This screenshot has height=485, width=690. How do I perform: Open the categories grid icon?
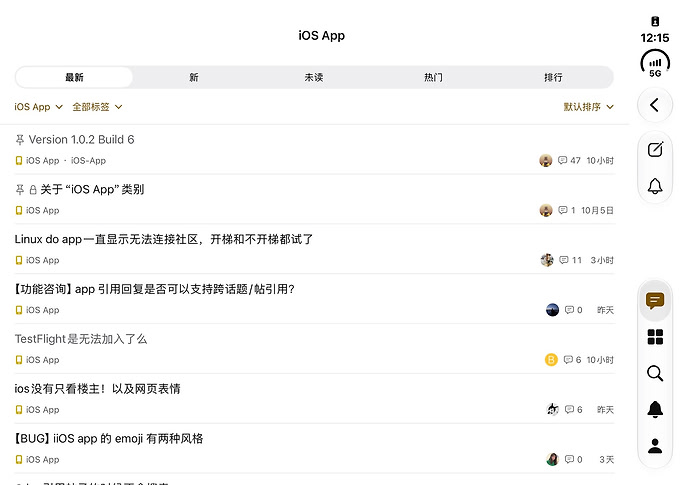pyautogui.click(x=655, y=337)
